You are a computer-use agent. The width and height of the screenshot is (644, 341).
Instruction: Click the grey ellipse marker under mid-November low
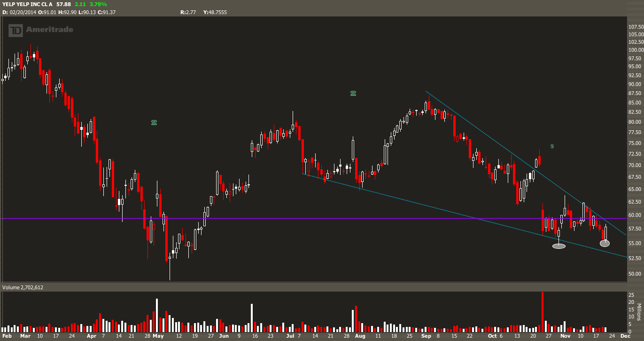coord(605,243)
